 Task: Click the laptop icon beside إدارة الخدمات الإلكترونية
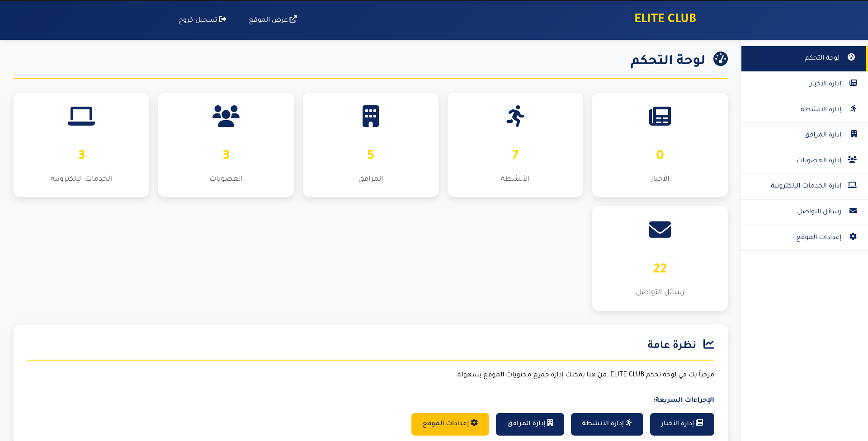click(852, 185)
